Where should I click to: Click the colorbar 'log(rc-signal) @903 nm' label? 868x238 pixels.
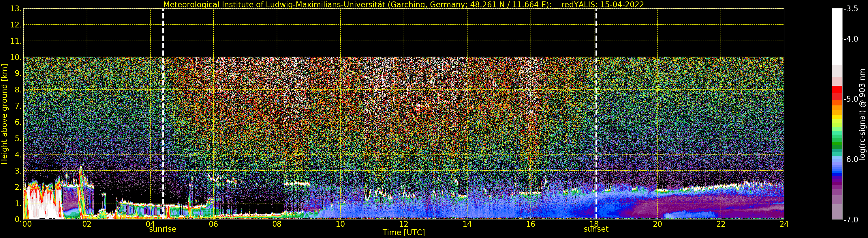tap(863, 114)
